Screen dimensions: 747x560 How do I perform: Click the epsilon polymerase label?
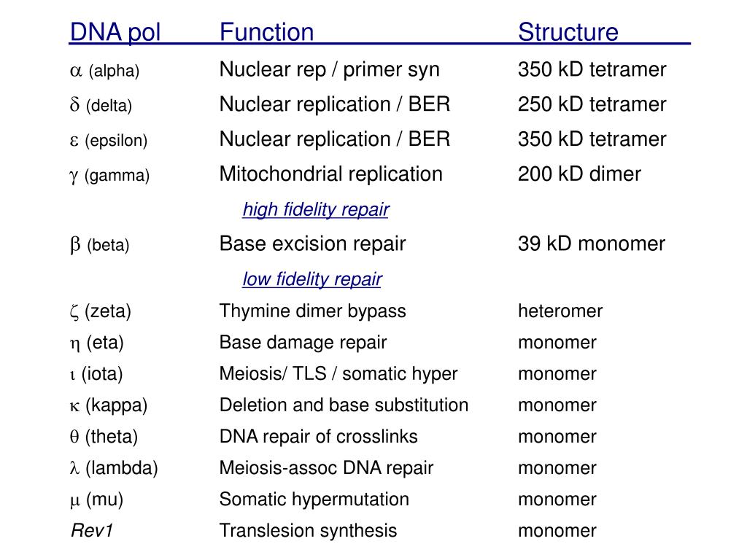coord(109,141)
